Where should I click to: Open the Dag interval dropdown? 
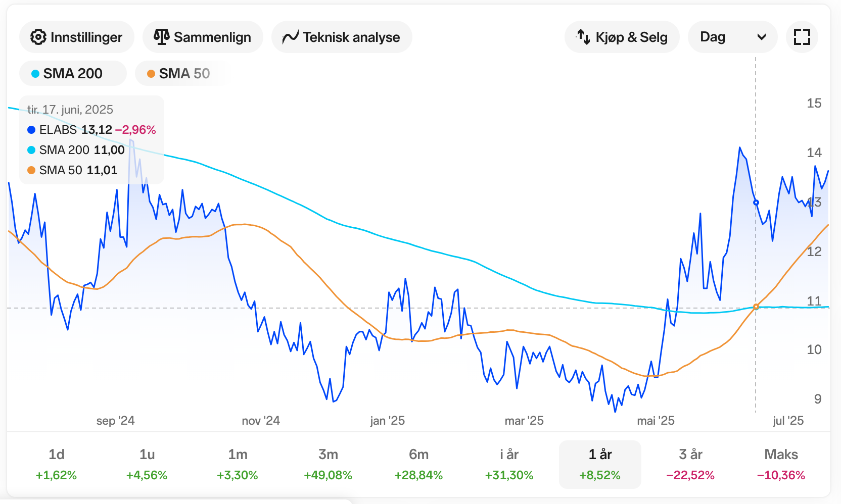(x=732, y=37)
